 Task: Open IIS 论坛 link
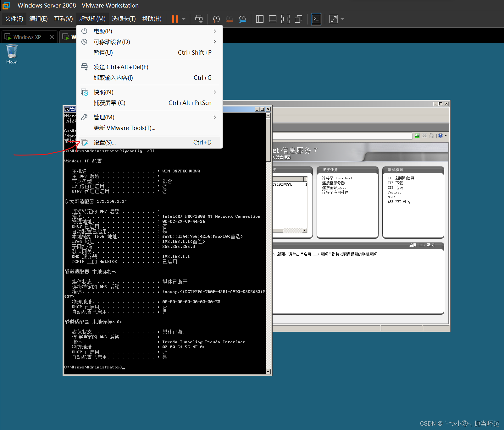[x=395, y=188]
